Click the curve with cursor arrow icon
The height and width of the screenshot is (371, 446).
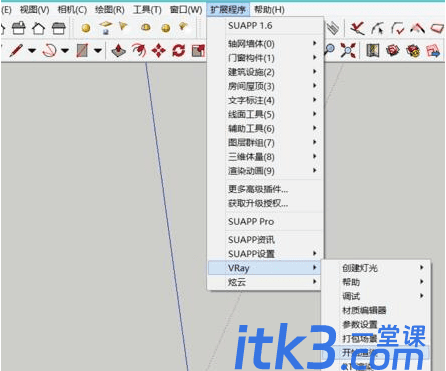tap(377, 28)
